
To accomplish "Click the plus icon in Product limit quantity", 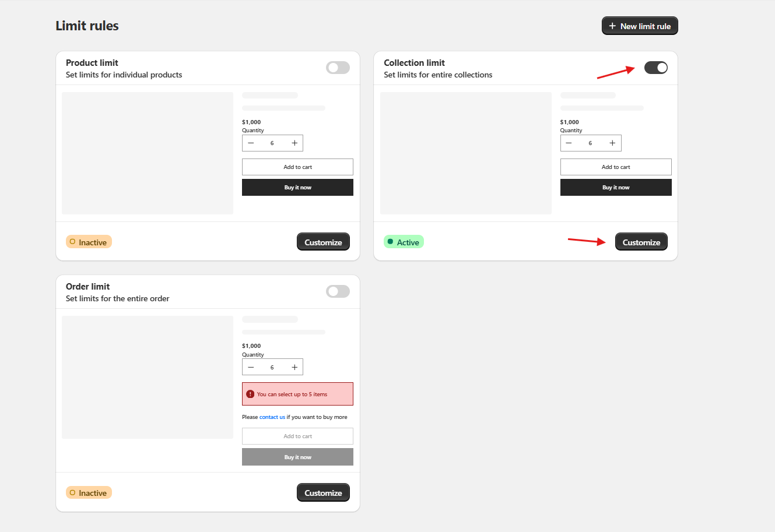I will coord(294,143).
